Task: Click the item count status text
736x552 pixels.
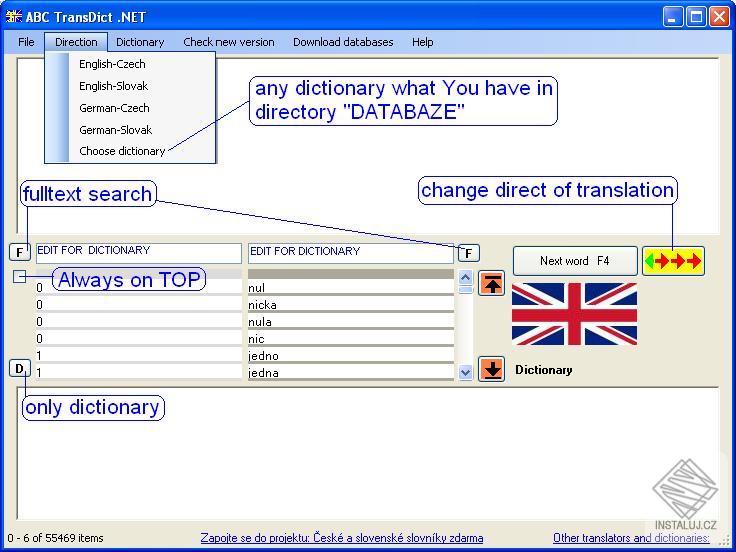Action: [55, 538]
